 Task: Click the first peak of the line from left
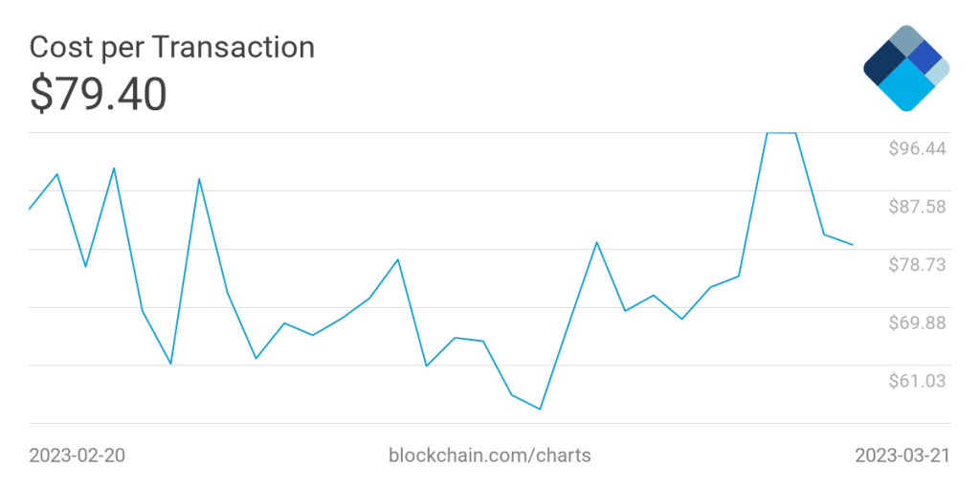pyautogui.click(x=58, y=174)
